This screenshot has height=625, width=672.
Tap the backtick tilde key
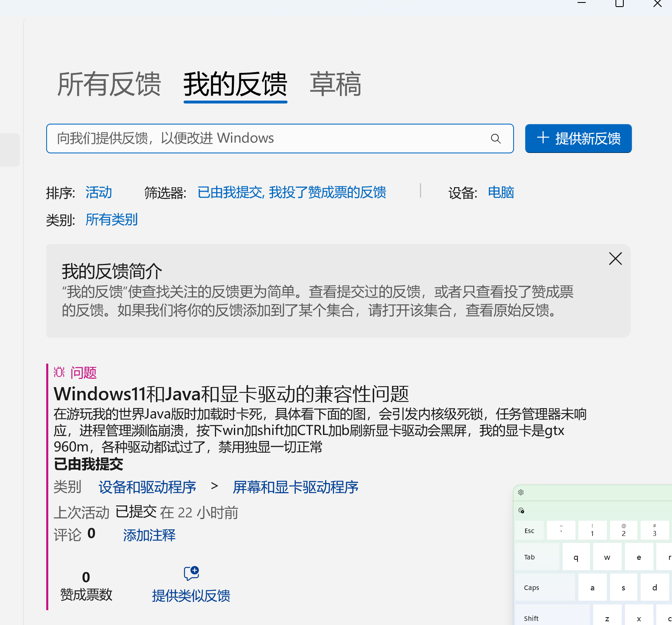[561, 531]
